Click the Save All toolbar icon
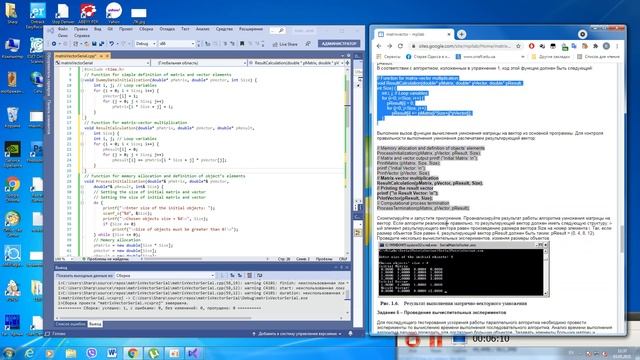Screen dimensions: 640x360 pyautogui.click(x=102, y=44)
